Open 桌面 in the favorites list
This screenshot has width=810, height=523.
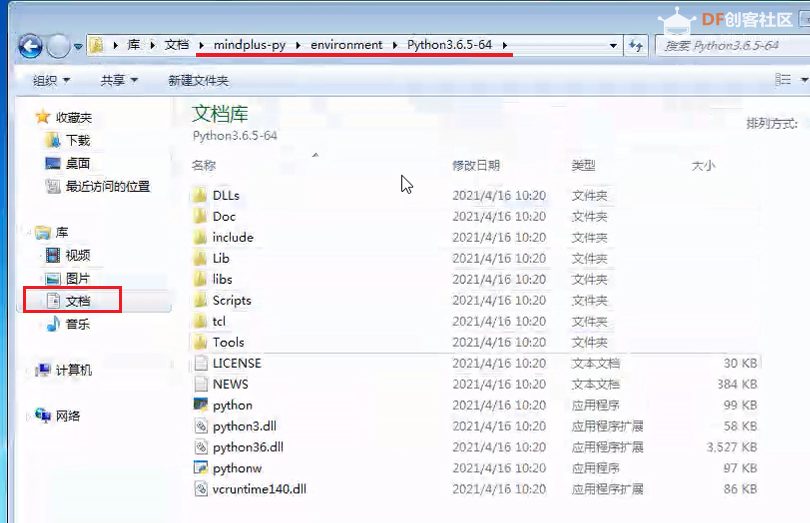[x=77, y=163]
